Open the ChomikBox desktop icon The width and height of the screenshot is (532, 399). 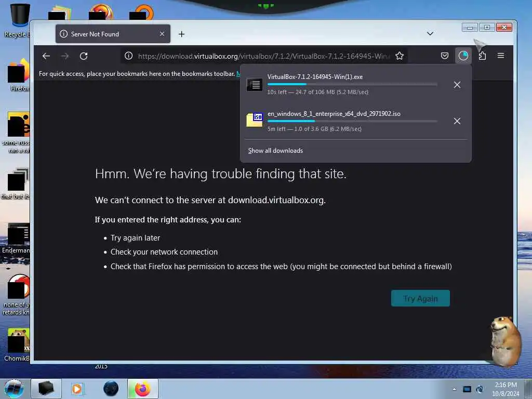click(17, 345)
